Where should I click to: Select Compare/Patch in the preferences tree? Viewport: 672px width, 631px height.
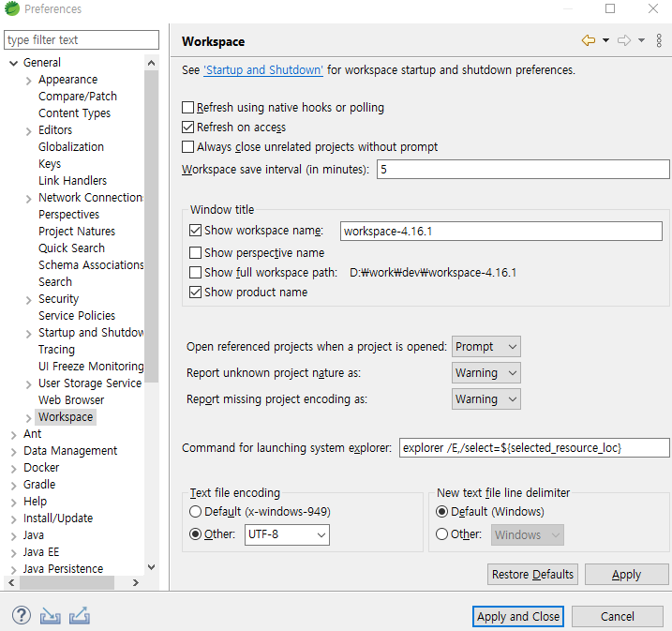click(78, 96)
